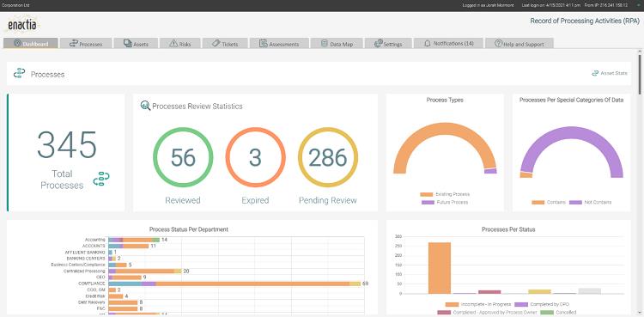644x317 pixels.
Task: Click the small yellow bar in Processes Per Status
Action: pyautogui.click(x=539, y=291)
